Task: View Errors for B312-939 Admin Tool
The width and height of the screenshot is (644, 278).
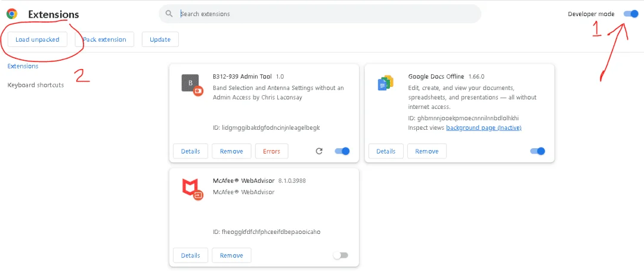Action: [x=271, y=151]
